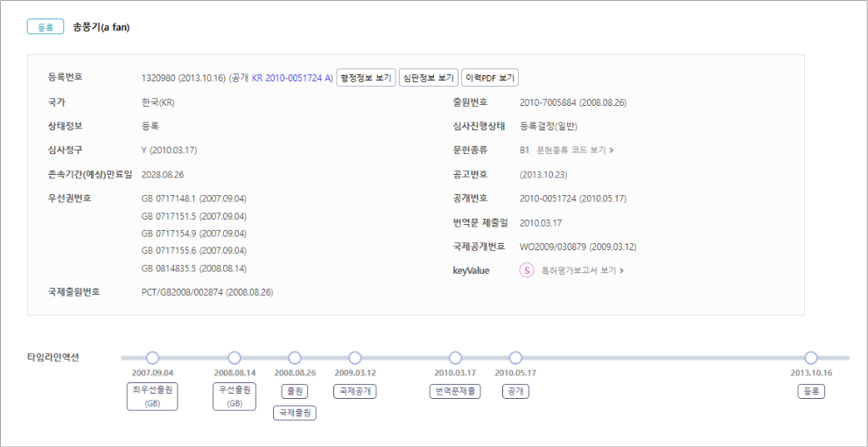Click publication number 2010-0051724 (2010.05.17)
This screenshot has height=447, width=868.
(573, 198)
